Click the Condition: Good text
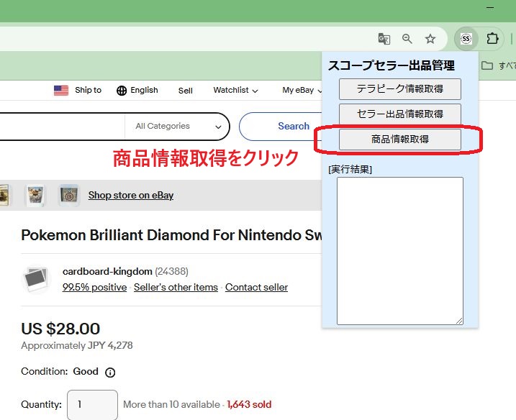The width and height of the screenshot is (516, 420). [60, 371]
